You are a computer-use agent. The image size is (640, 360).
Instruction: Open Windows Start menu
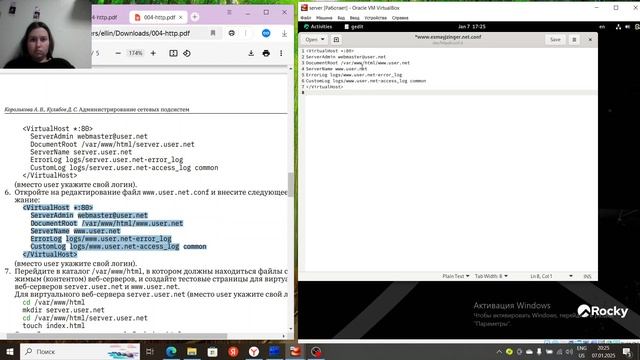tap(9, 351)
